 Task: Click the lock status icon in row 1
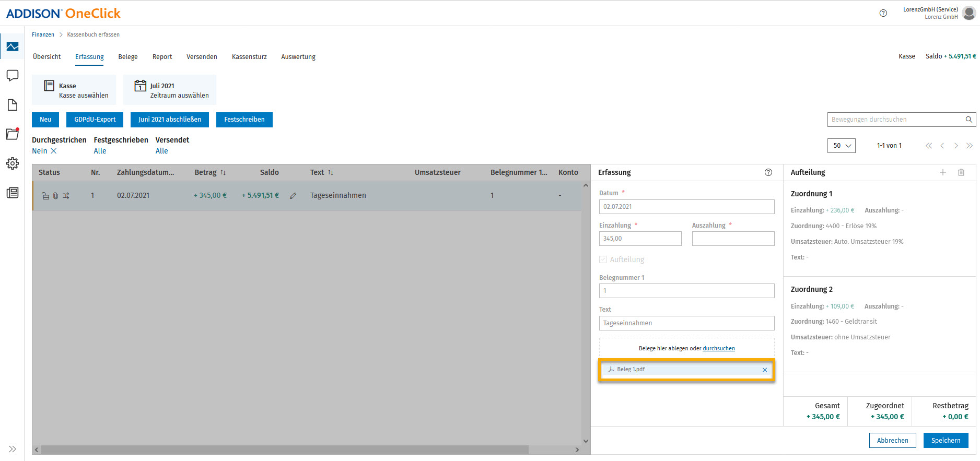(x=45, y=196)
